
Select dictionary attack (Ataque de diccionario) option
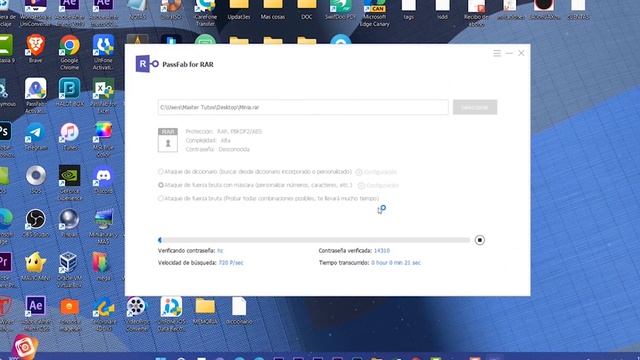[161, 172]
